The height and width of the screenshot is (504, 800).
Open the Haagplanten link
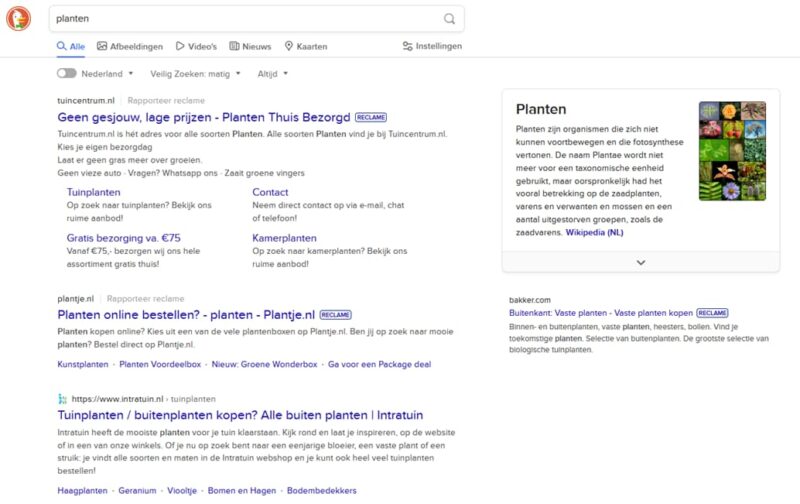82,491
